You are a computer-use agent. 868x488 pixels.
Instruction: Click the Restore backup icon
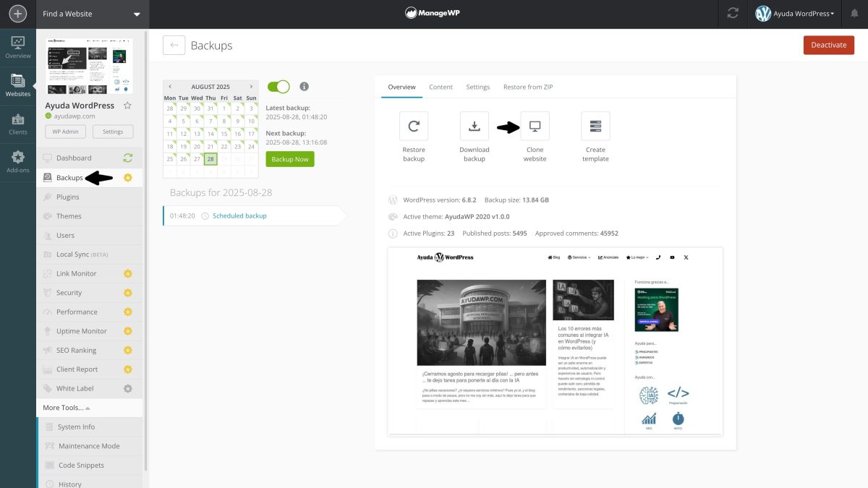pyautogui.click(x=413, y=126)
